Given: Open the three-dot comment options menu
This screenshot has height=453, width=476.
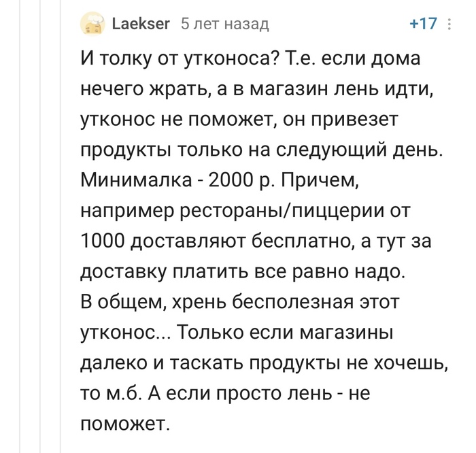Looking at the screenshot, I should click(449, 24).
